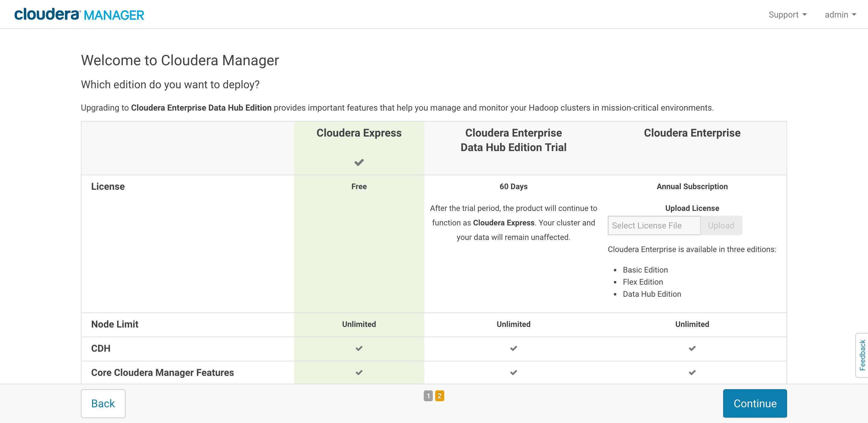Click the 'Welcome to Cloudera Manager' heading
The height and width of the screenshot is (423, 868).
click(x=180, y=60)
